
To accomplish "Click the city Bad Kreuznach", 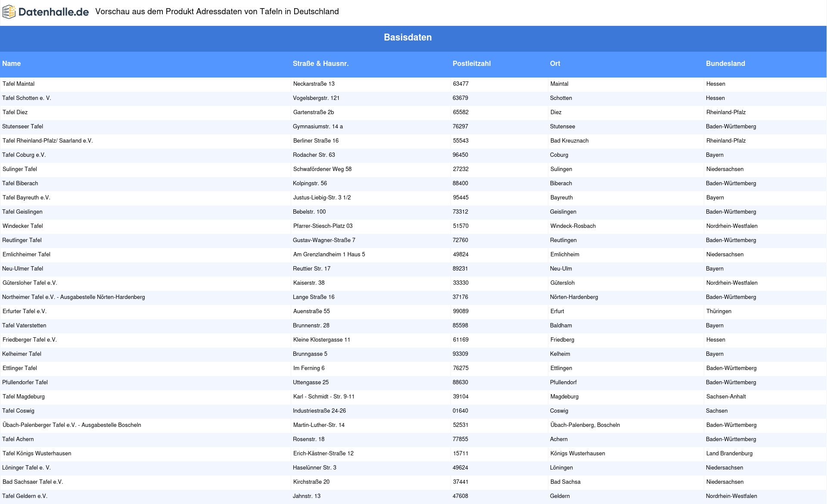I will click(569, 141).
